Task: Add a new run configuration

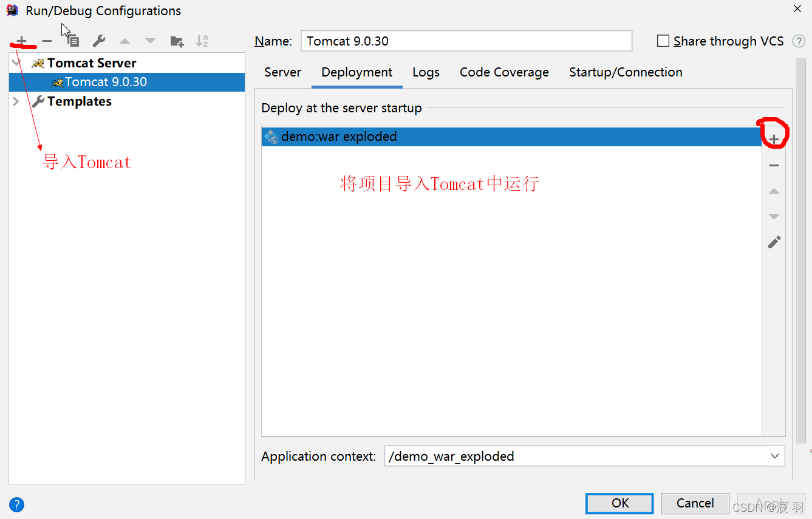Action: [x=22, y=41]
